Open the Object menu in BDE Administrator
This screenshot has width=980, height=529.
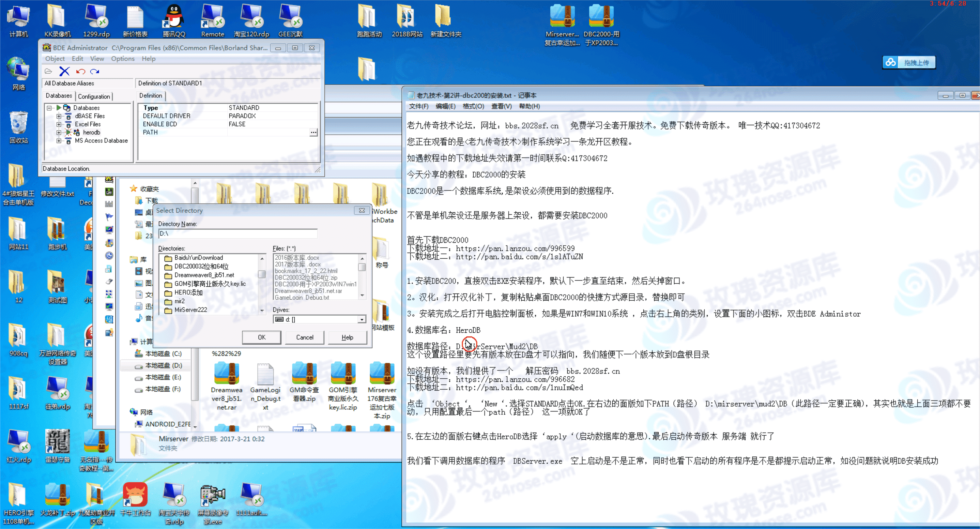pos(55,59)
